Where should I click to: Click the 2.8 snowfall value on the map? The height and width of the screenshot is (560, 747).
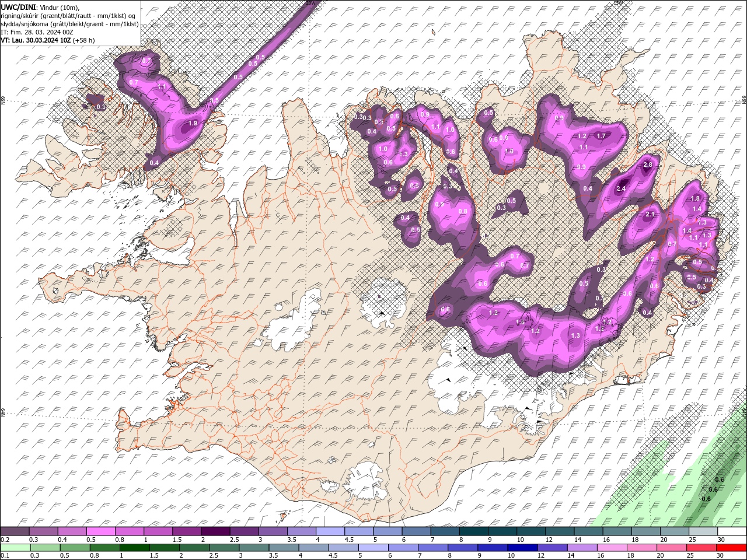tap(647, 165)
